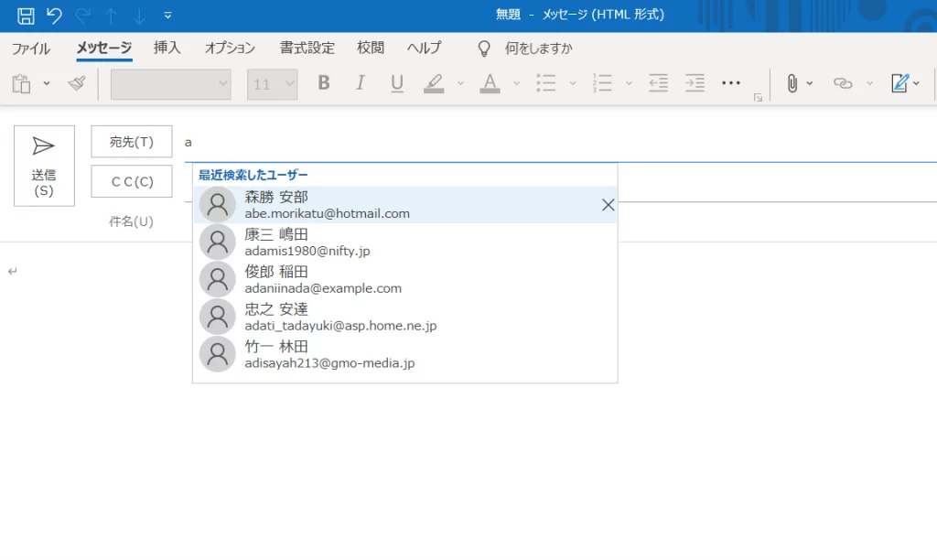The image size is (937, 560).
Task: Click the Increase Indent icon
Action: pyautogui.click(x=695, y=83)
